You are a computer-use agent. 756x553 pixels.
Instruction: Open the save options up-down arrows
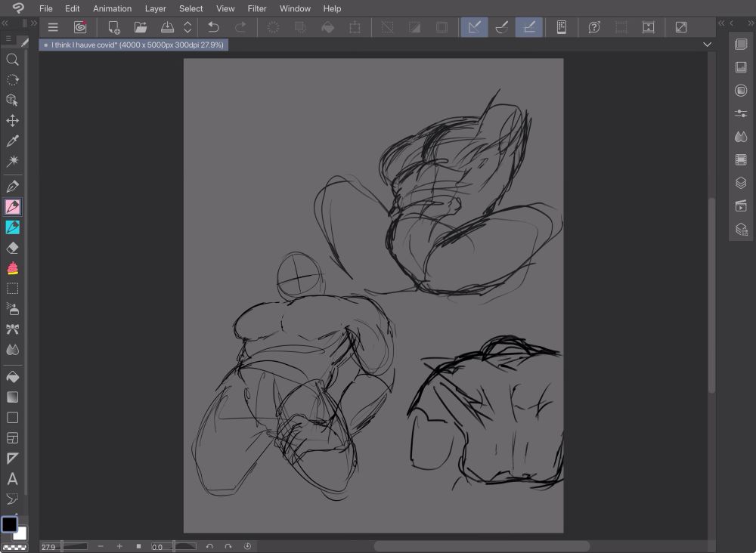click(187, 27)
